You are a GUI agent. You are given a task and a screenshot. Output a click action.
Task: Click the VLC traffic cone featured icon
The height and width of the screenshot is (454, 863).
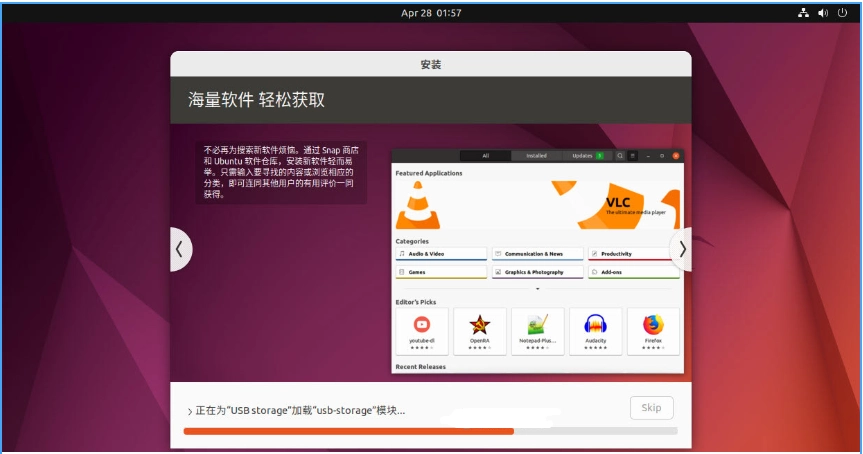click(418, 205)
